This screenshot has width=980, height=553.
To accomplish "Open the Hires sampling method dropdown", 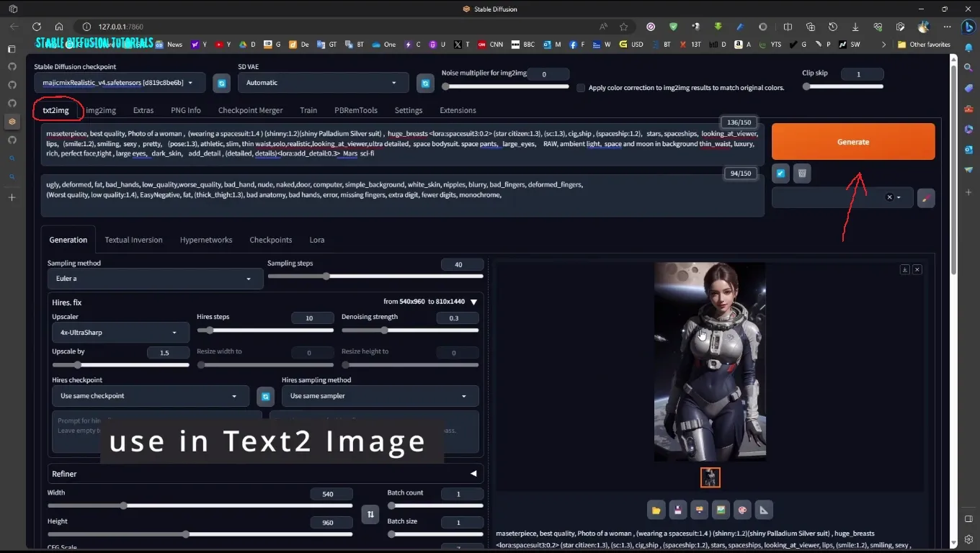I will tap(380, 396).
